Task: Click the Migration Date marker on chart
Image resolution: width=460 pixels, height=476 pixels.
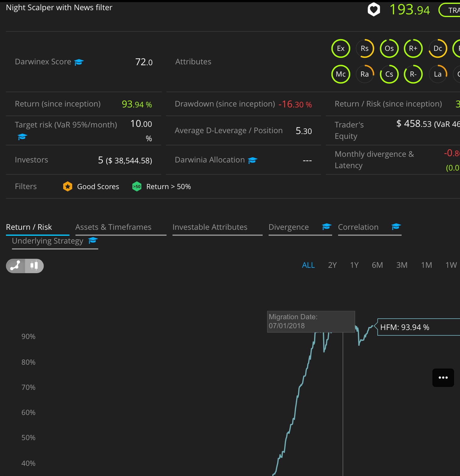Action: click(x=311, y=322)
